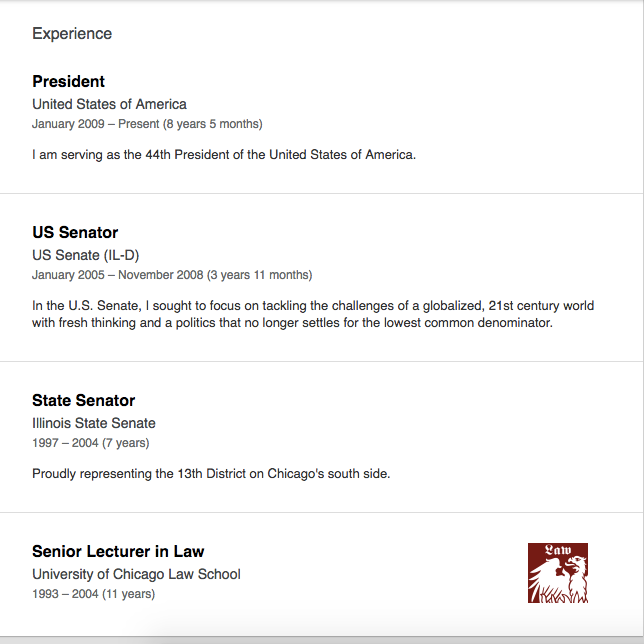Open the US Senate (IL-D) organization

pos(86,255)
